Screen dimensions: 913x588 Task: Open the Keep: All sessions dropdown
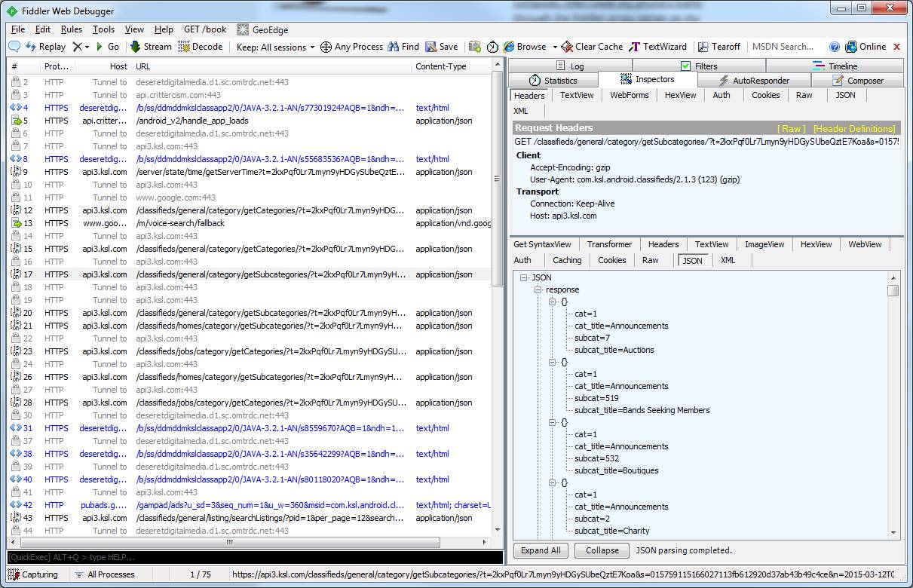(275, 47)
